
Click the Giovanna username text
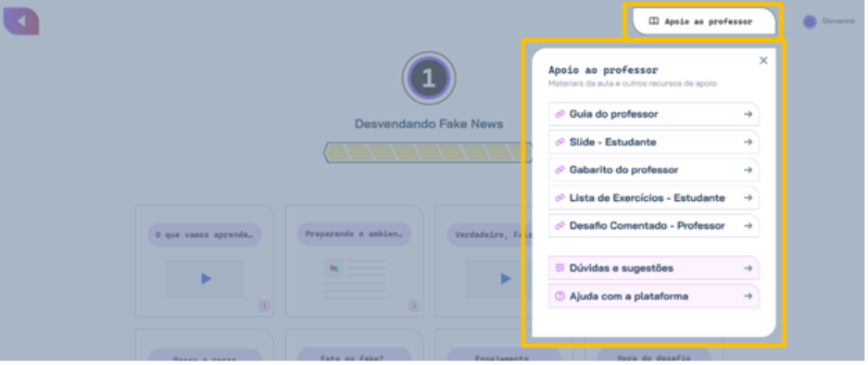click(x=838, y=21)
